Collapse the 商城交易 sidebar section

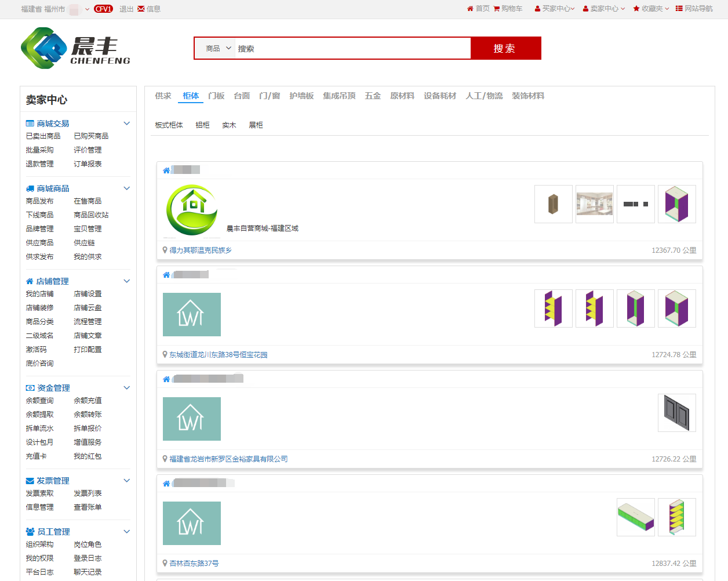(x=126, y=124)
